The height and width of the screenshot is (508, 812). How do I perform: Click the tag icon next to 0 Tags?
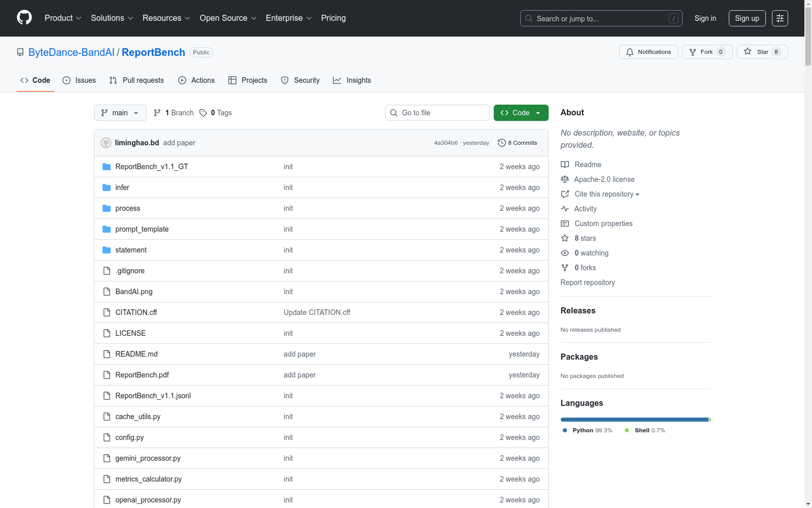pyautogui.click(x=203, y=113)
